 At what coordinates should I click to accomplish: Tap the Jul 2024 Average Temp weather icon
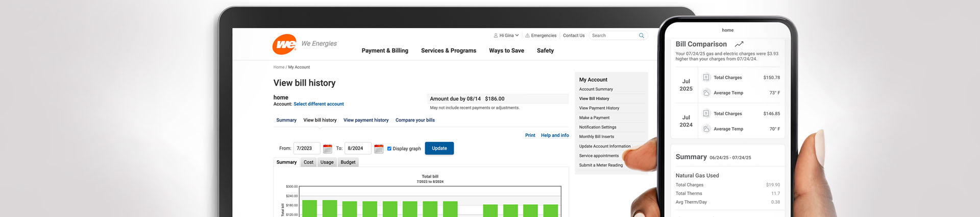click(x=706, y=129)
